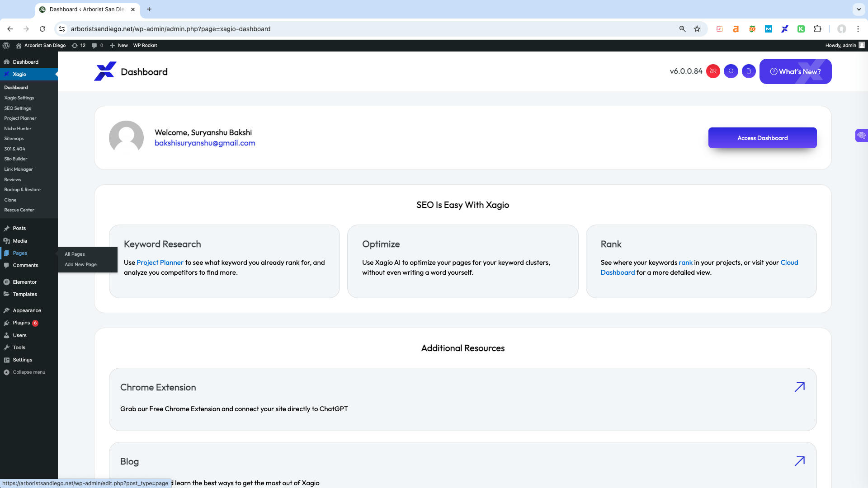Image resolution: width=868 pixels, height=488 pixels.
Task: Open Clone submenu item
Action: 10,200
